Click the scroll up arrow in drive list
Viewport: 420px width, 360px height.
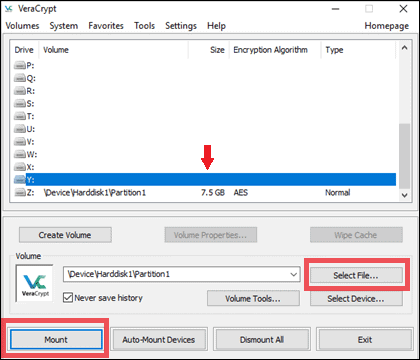click(404, 48)
